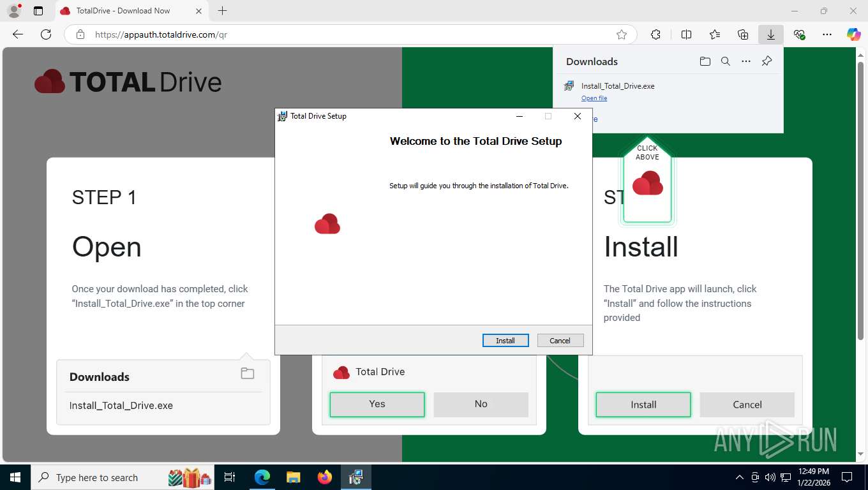Image resolution: width=868 pixels, height=490 pixels.
Task: Open the volume control in tray
Action: [770, 477]
